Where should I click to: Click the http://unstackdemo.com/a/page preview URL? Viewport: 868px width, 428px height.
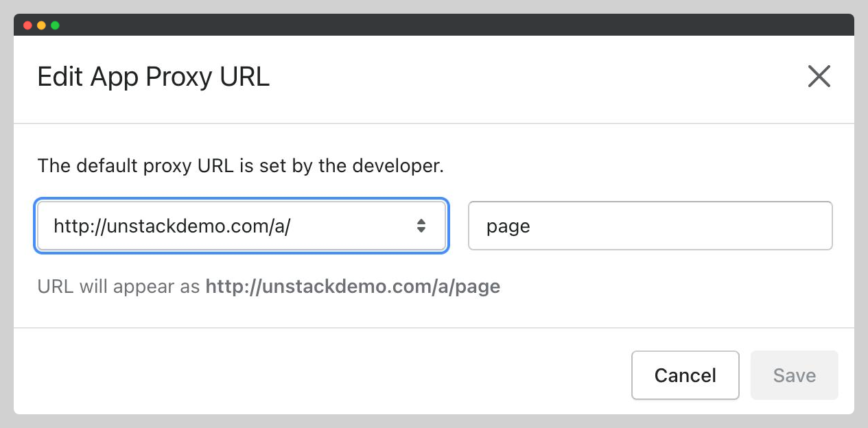pyautogui.click(x=352, y=286)
